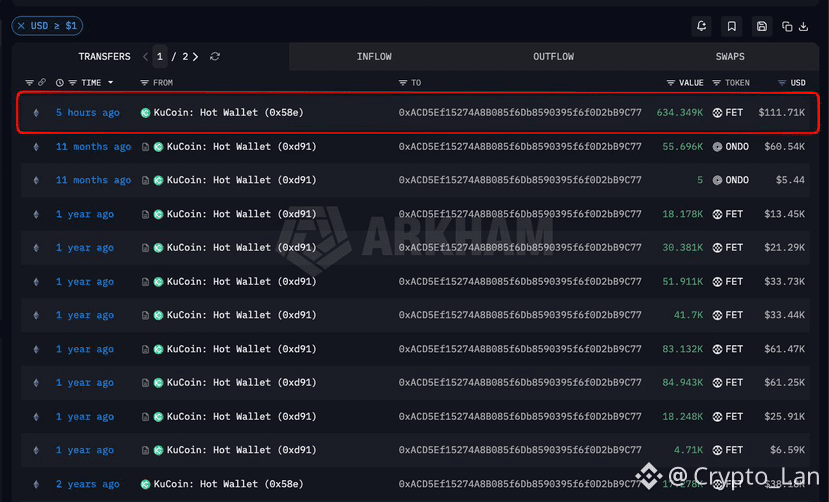Click the 83.132K value
Viewport: 829px width, 502px height.
[683, 349]
